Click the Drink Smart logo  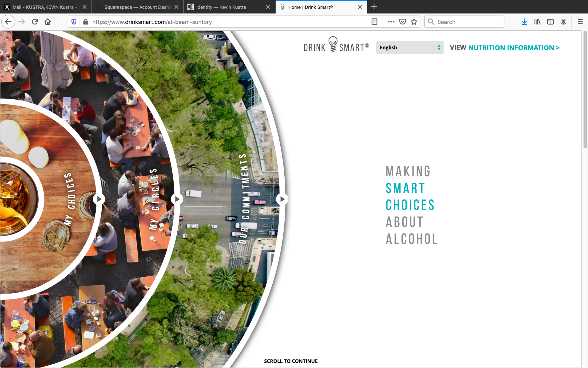click(336, 44)
